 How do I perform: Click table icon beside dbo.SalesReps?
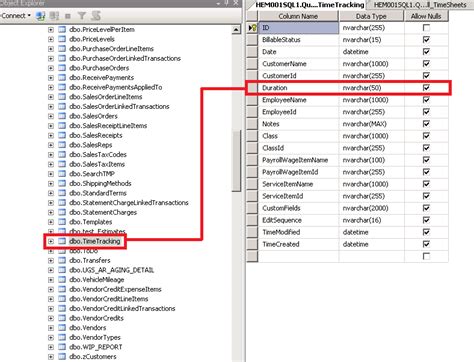(62, 145)
